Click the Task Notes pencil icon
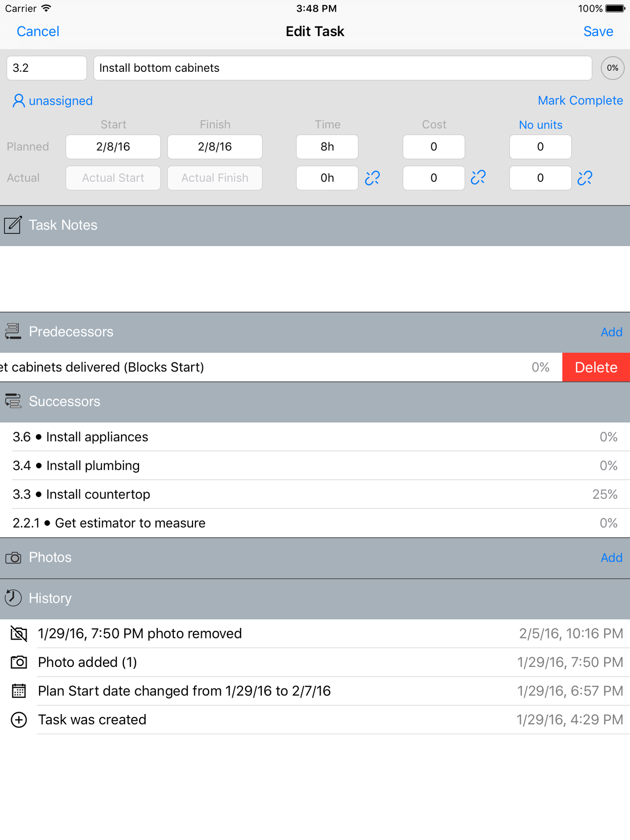The image size is (630, 840). pos(13,225)
